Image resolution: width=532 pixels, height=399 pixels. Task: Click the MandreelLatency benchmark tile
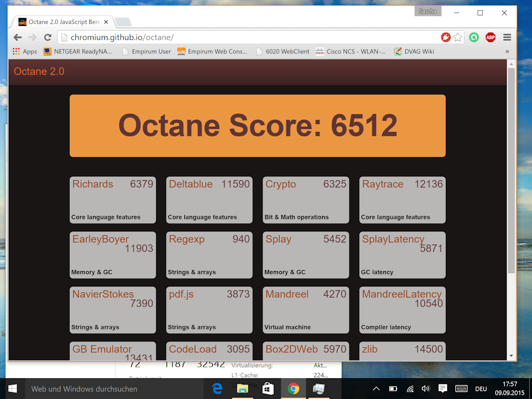coord(403,310)
